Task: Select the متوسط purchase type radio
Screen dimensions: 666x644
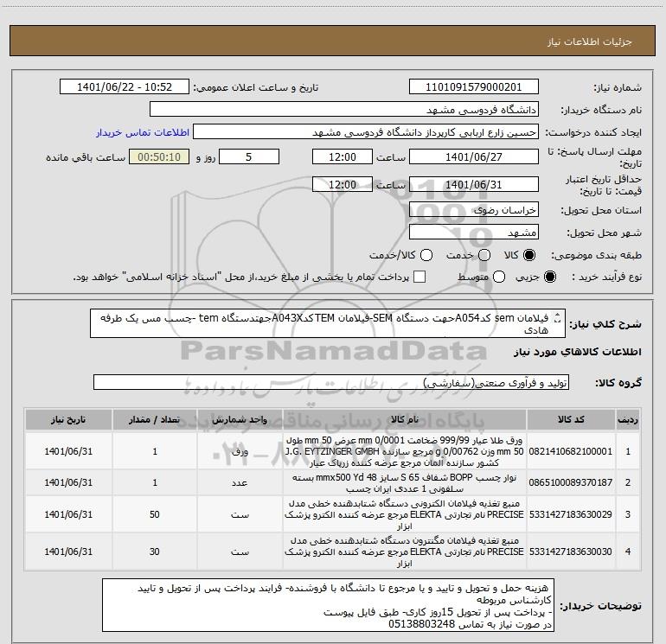Action: [499, 277]
